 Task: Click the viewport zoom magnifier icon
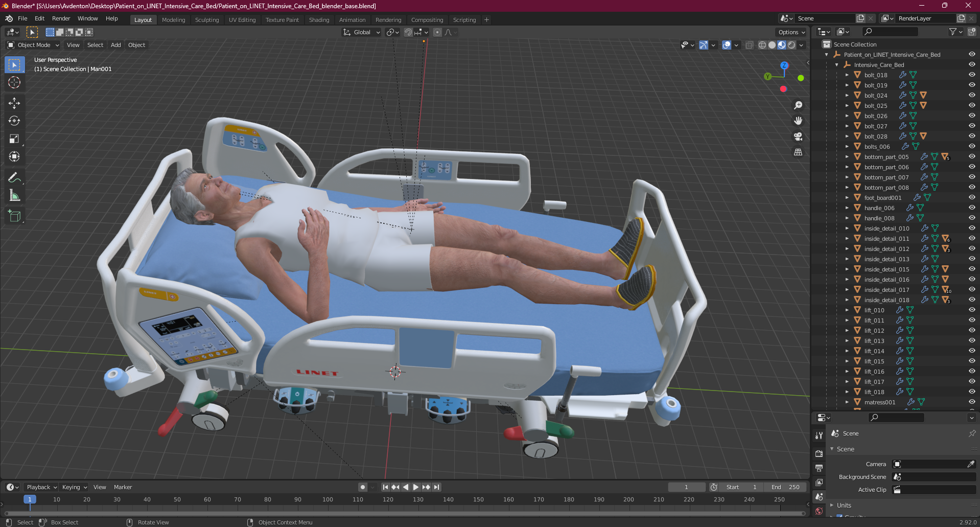[x=798, y=105]
